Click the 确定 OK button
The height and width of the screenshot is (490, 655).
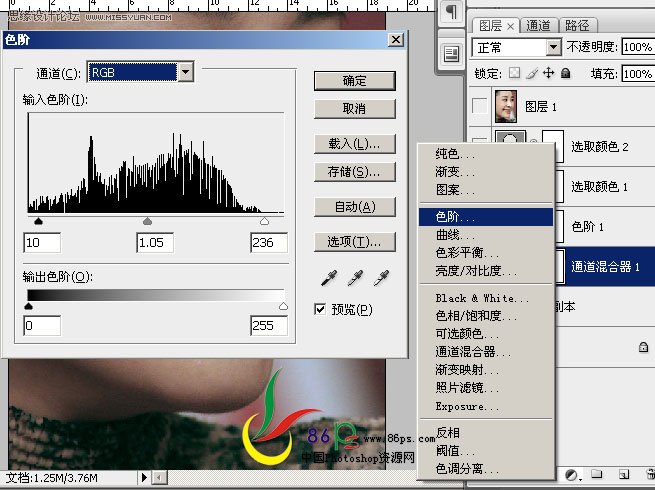(x=355, y=81)
